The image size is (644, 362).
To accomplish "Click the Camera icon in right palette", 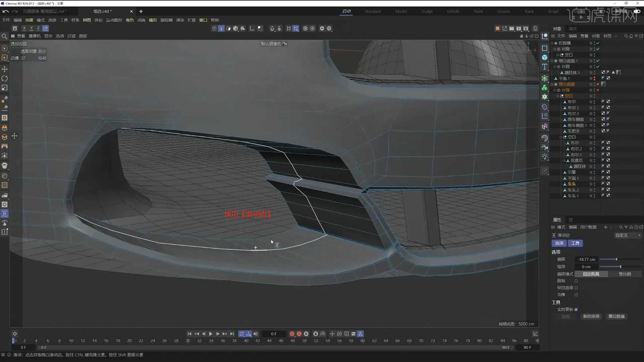I will 545,147.
